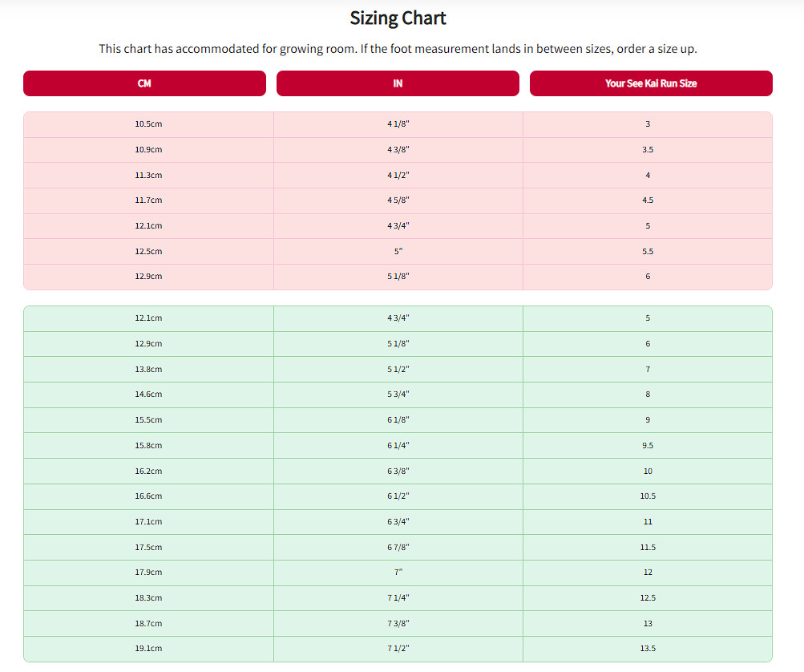Image resolution: width=804 pixels, height=672 pixels.
Task: Click the 6 1/4" inches cell
Action: click(x=398, y=446)
